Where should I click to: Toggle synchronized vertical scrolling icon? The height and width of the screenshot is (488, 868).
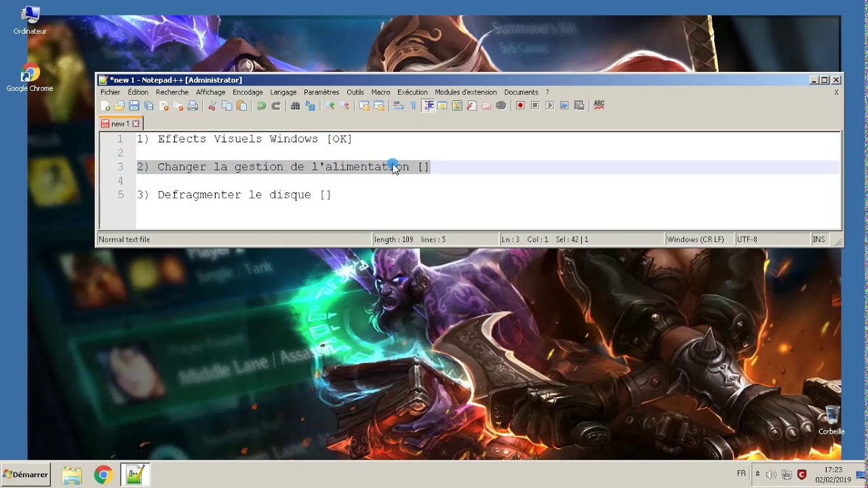click(x=364, y=106)
